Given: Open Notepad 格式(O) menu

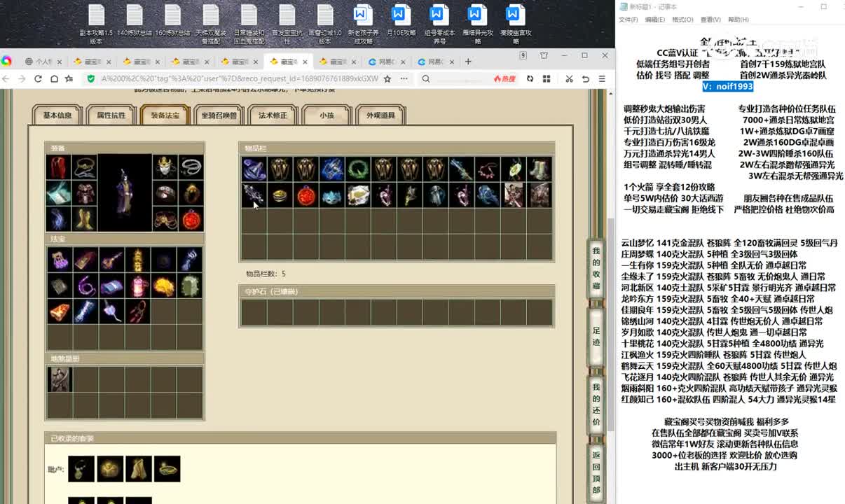Looking at the screenshot, I should click(682, 20).
